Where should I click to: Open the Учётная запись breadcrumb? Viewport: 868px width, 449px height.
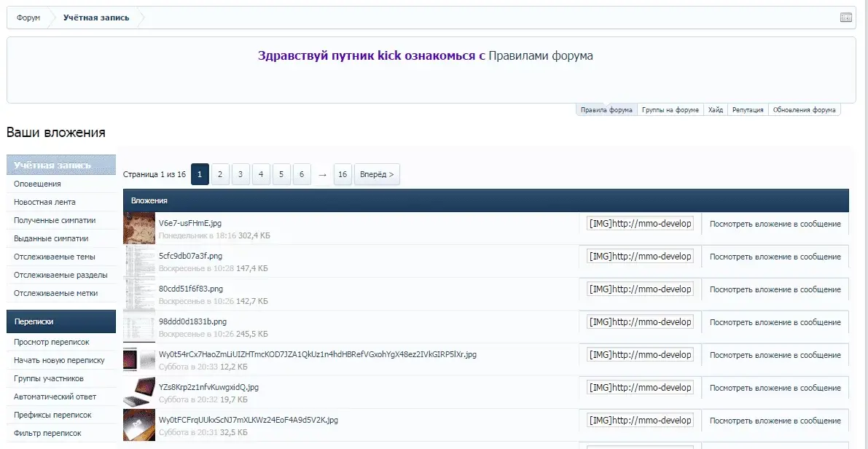point(96,17)
